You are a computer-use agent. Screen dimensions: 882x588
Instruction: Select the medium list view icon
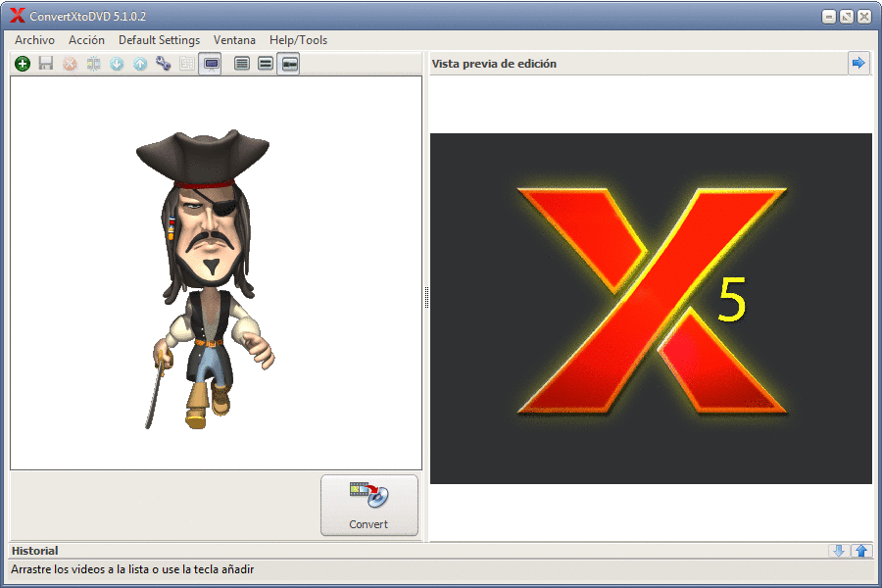[x=266, y=64]
